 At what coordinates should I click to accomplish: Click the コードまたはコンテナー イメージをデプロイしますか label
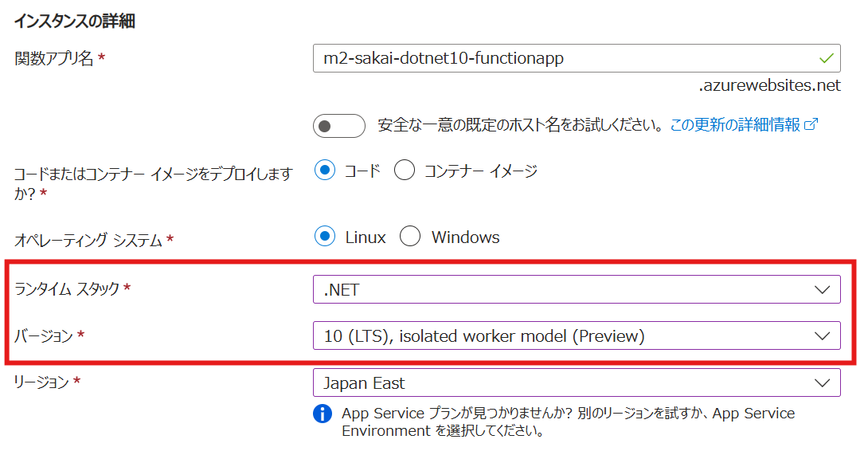click(x=153, y=183)
